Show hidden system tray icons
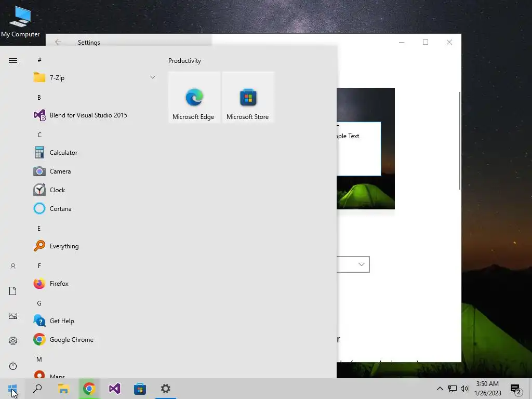This screenshot has width=532, height=399. [440, 389]
